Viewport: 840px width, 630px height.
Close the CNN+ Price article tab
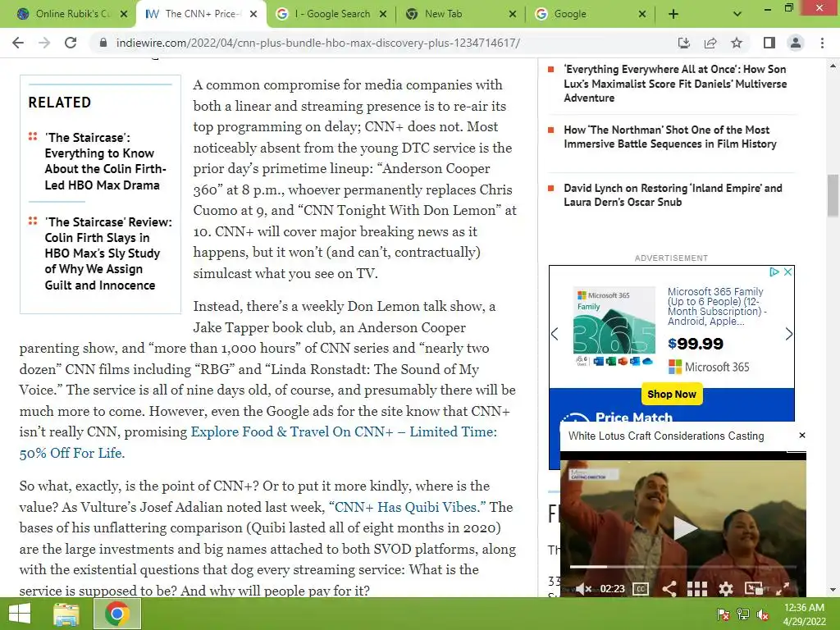tap(254, 14)
